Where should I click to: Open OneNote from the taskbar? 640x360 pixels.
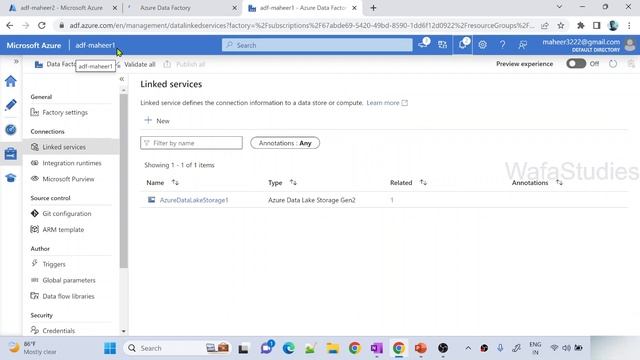tap(376, 348)
